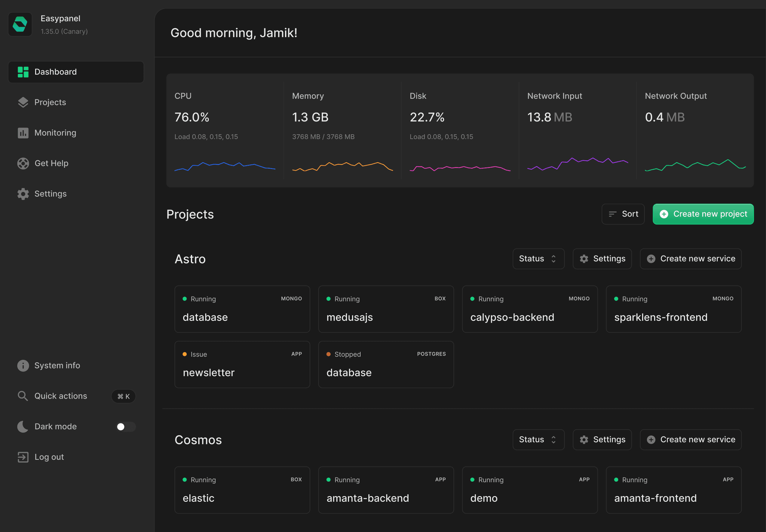Click the Log out arrow icon
Image resolution: width=766 pixels, height=532 pixels.
coord(23,457)
